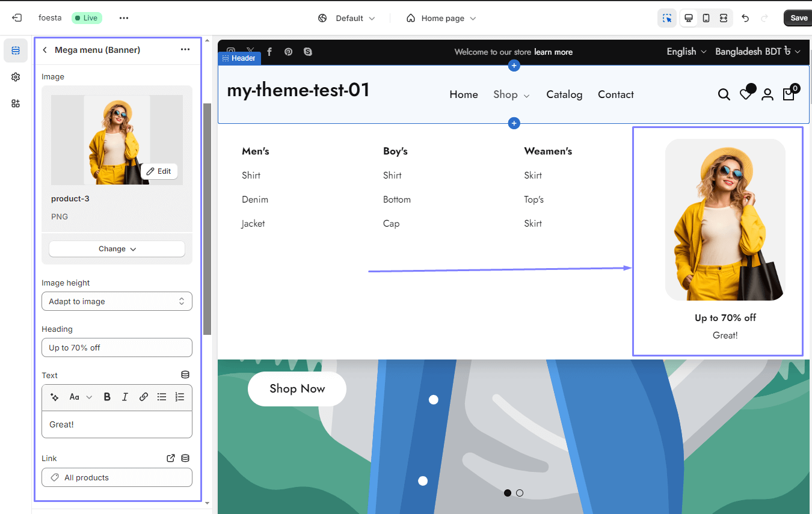812x514 pixels.
Task: Switch to mobile preview icon
Action: (706, 18)
